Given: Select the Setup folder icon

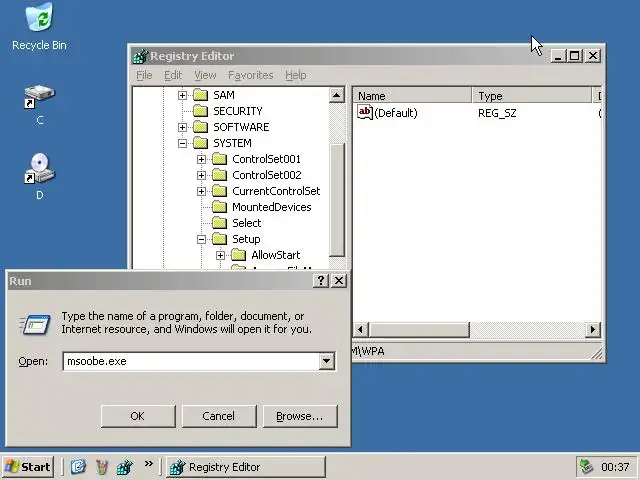Looking at the screenshot, I should (220, 239).
